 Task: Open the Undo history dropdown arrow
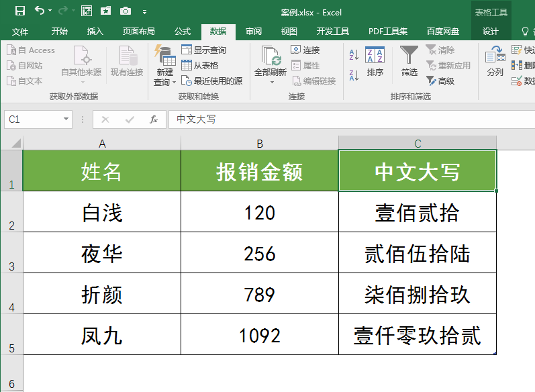click(50, 11)
